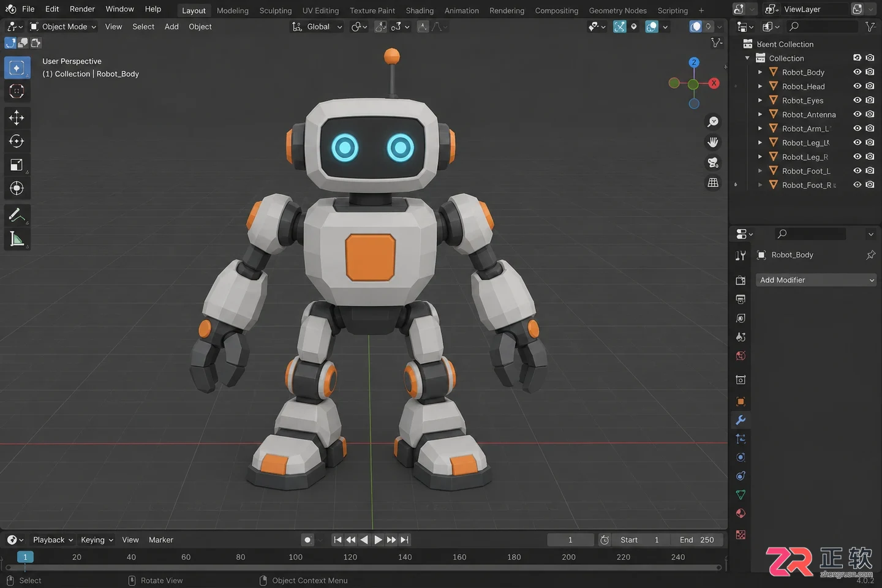This screenshot has width=882, height=588.
Task: Select the Annotate tool
Action: pyautogui.click(x=17, y=215)
